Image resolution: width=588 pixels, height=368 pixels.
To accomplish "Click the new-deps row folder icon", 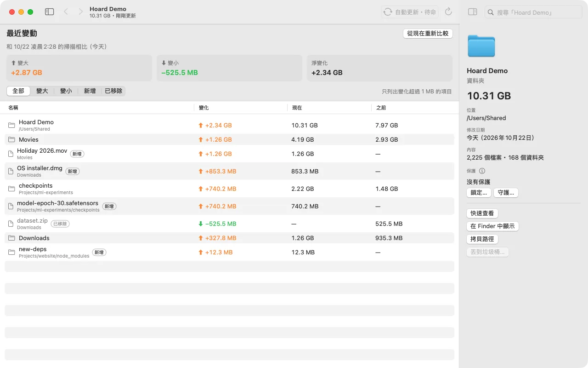I will pos(11,252).
